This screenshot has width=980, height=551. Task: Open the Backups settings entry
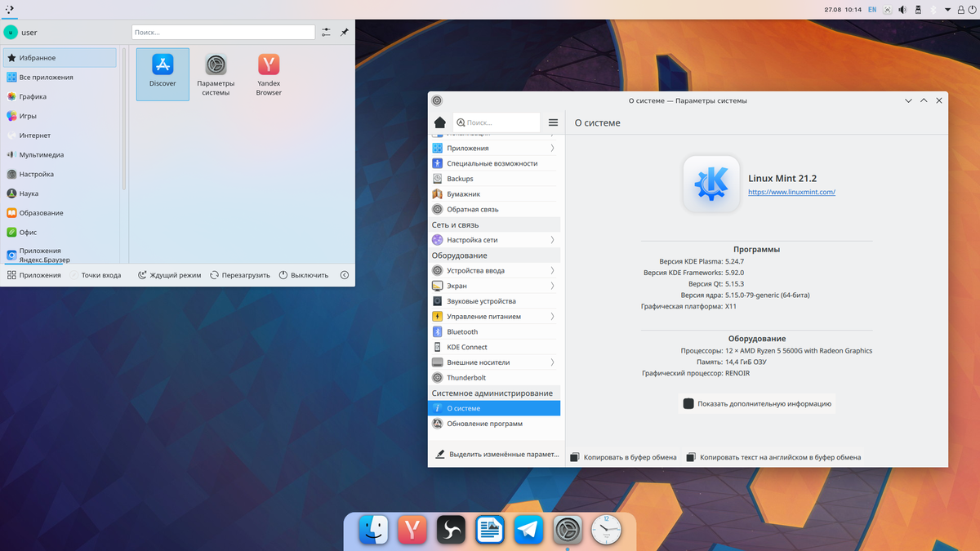coord(494,179)
